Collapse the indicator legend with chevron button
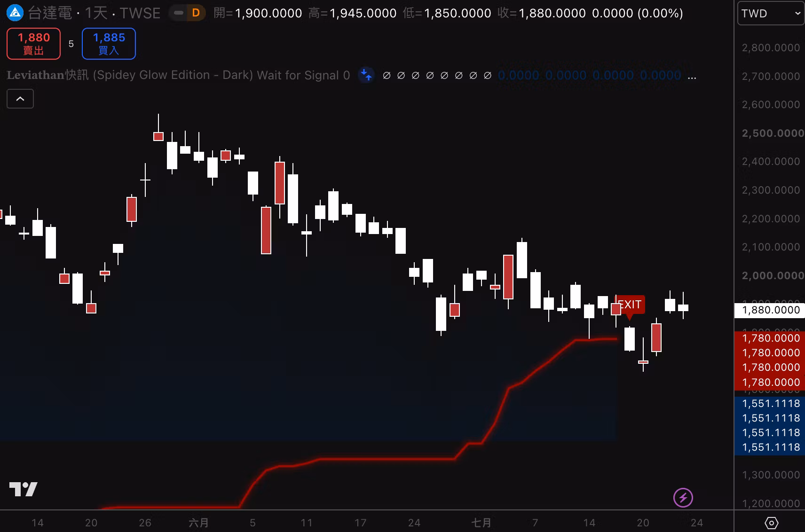The height and width of the screenshot is (532, 805). (x=20, y=99)
